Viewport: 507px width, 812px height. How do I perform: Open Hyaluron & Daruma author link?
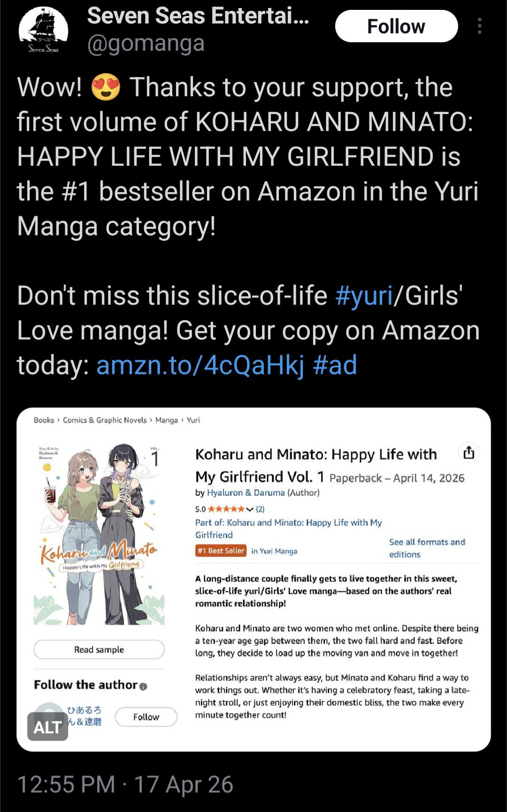pyautogui.click(x=246, y=493)
